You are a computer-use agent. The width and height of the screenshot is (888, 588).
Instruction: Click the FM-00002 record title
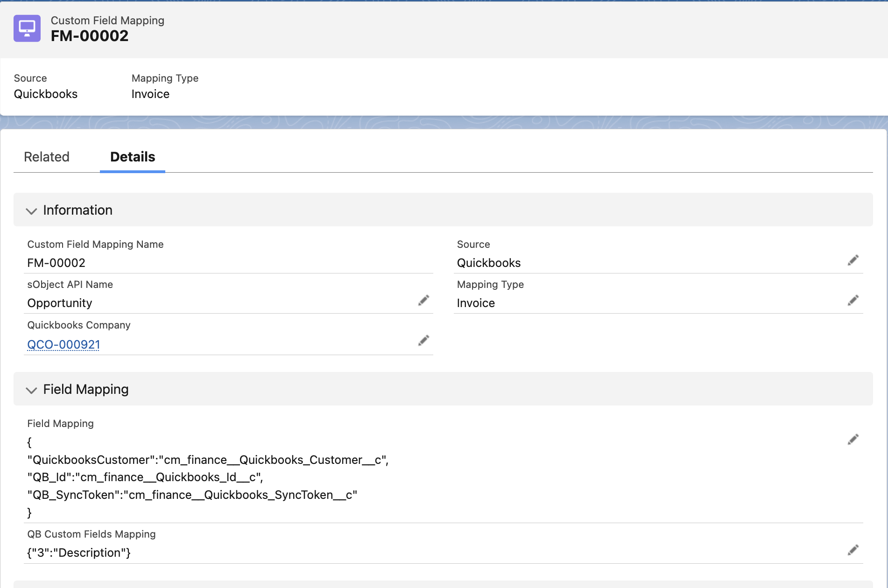90,36
